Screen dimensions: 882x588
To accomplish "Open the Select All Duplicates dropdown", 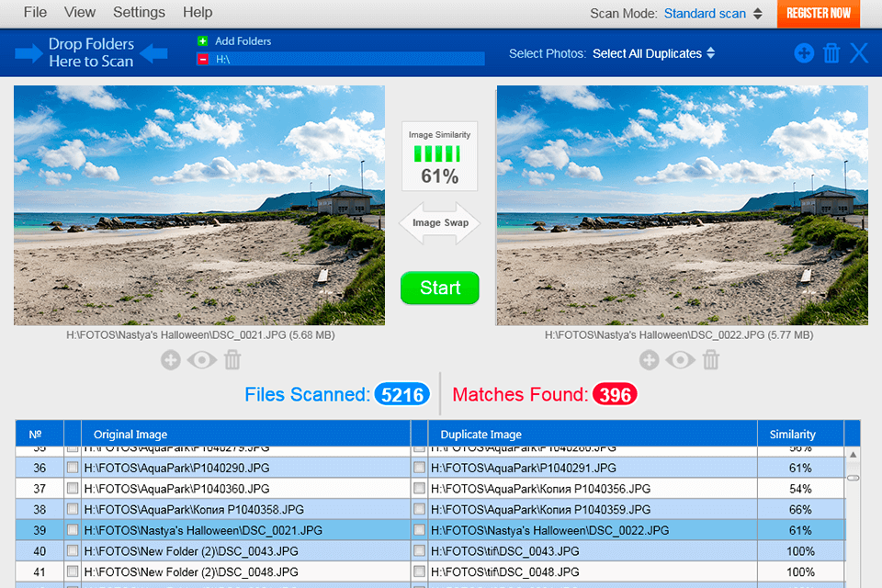I will coord(653,53).
